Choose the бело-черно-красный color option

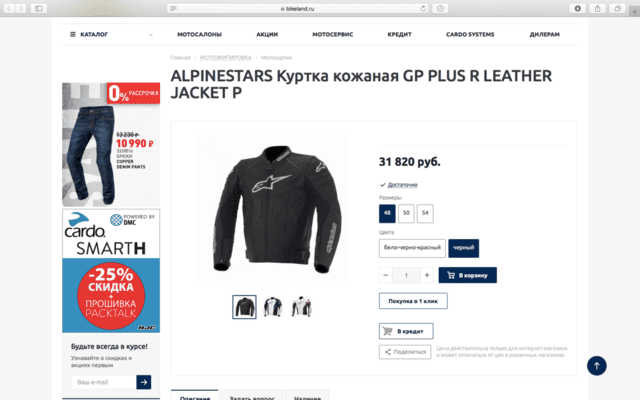[412, 248]
